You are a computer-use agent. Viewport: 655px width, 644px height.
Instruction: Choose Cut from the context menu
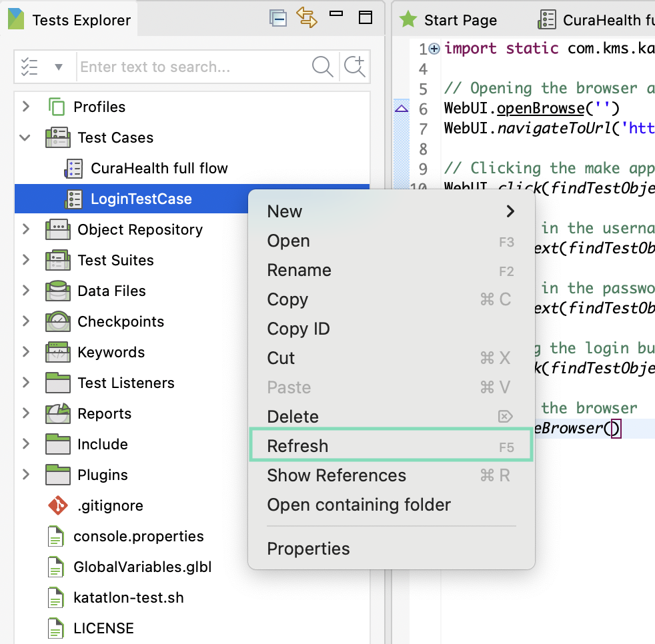(x=392, y=359)
